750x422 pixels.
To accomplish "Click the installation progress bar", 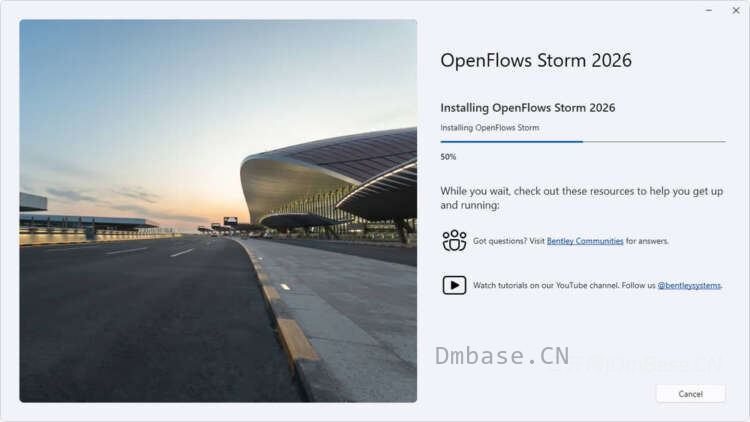I will point(583,142).
